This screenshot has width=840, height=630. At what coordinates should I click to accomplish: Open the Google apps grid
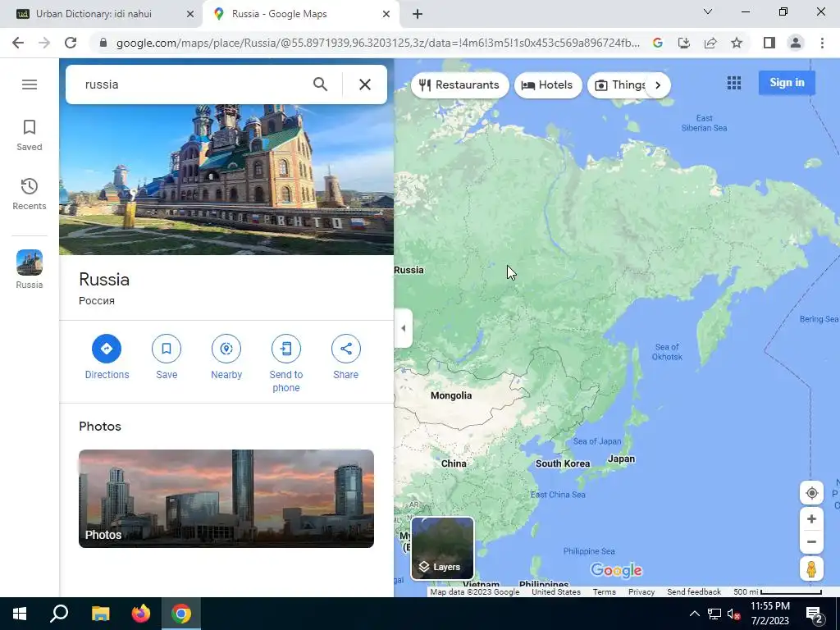pyautogui.click(x=734, y=83)
